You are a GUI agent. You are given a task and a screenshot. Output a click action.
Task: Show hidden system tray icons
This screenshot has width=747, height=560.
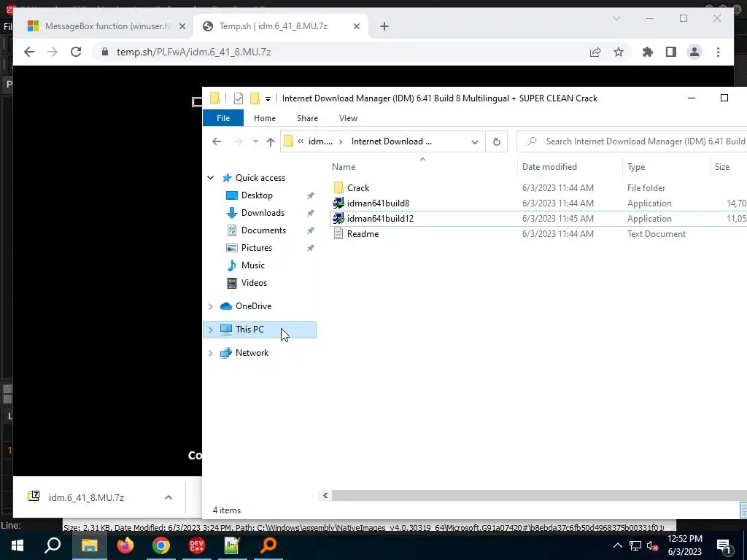point(617,545)
